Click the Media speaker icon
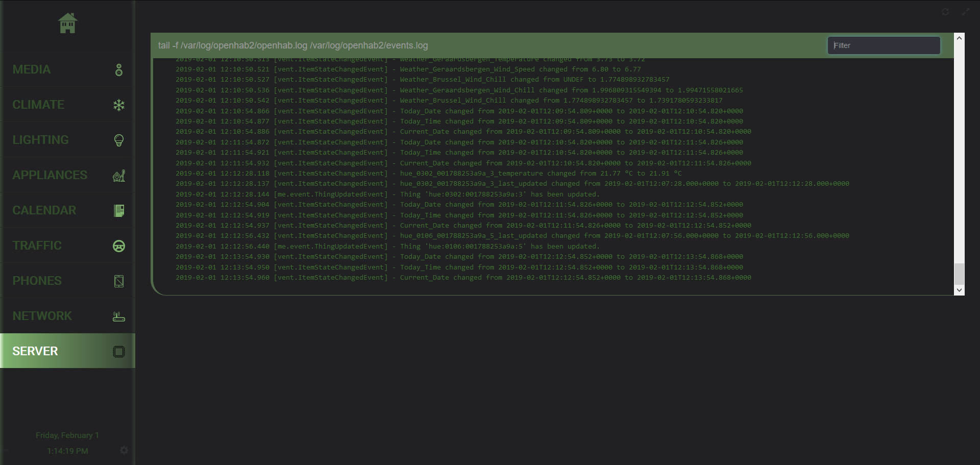This screenshot has height=465, width=980. click(x=119, y=70)
